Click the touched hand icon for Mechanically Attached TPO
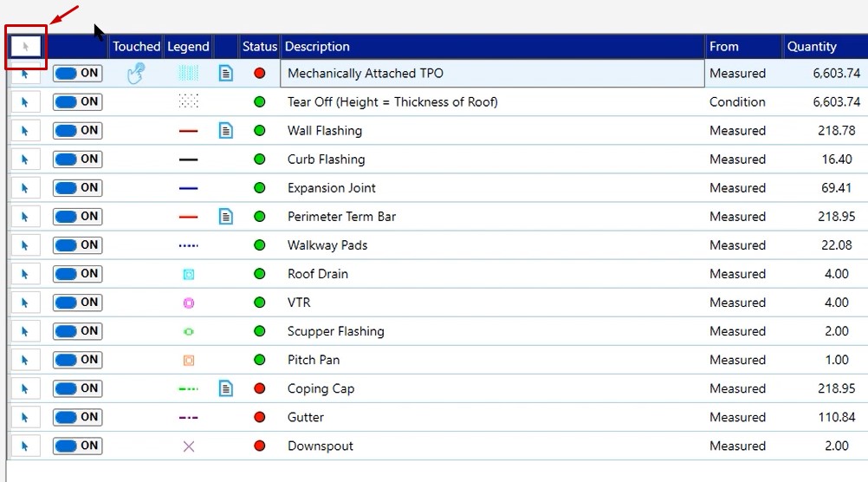The height and width of the screenshot is (482, 868). click(x=136, y=74)
